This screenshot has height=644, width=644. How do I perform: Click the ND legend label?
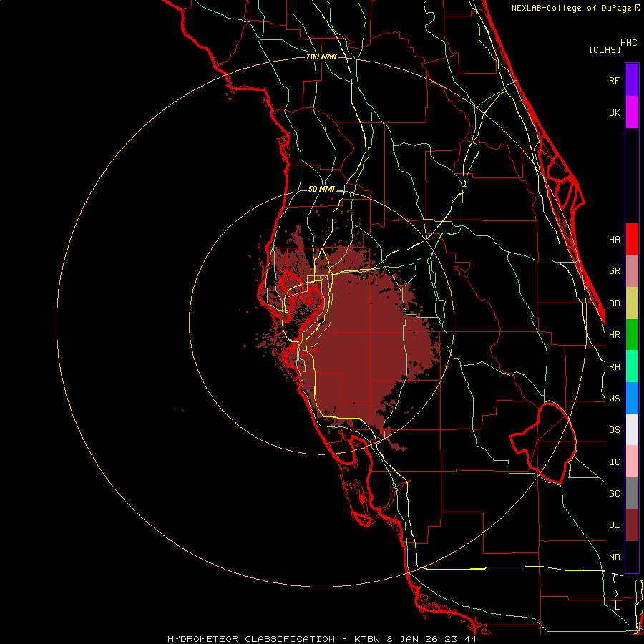click(x=614, y=557)
